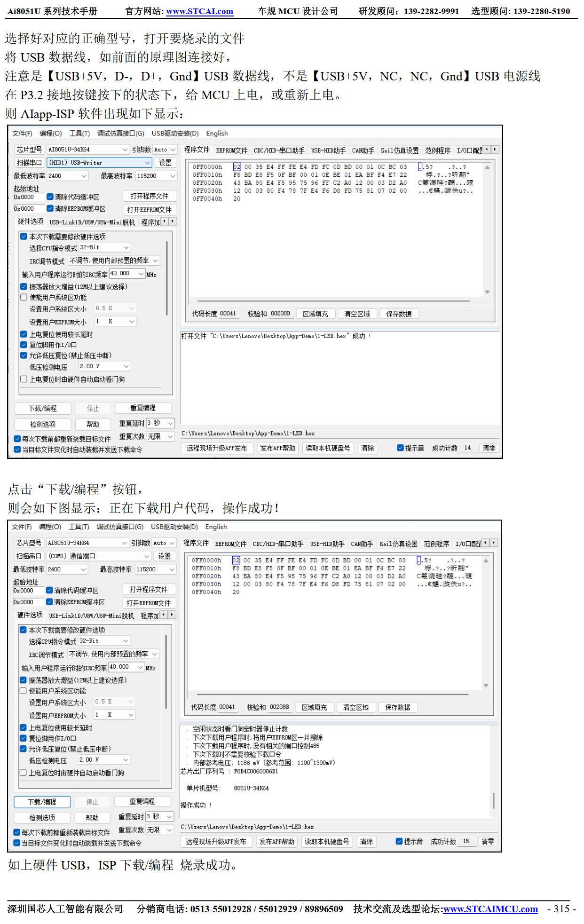Open 最低波特率 2400 dropdown in first screenshot
Image resolution: width=584 pixels, height=924 pixels.
[67, 176]
